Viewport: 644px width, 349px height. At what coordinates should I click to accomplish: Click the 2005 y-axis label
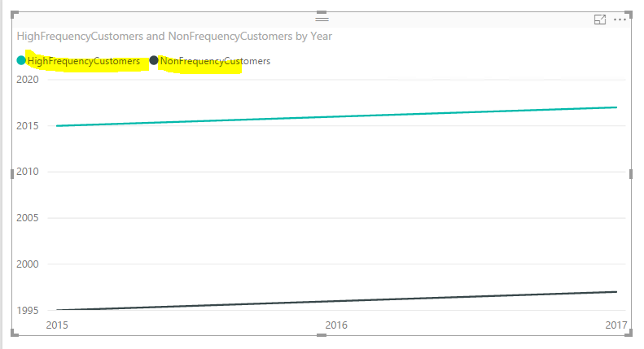pyautogui.click(x=28, y=218)
